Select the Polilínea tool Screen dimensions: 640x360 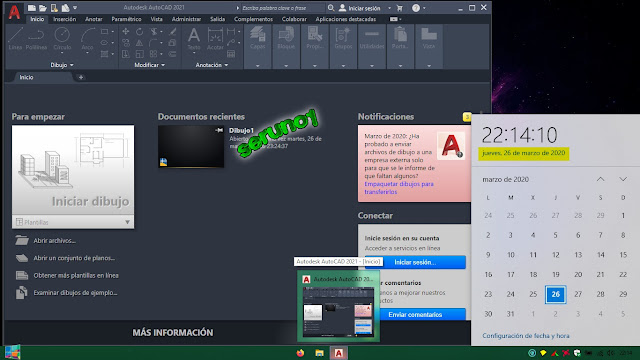(x=36, y=38)
